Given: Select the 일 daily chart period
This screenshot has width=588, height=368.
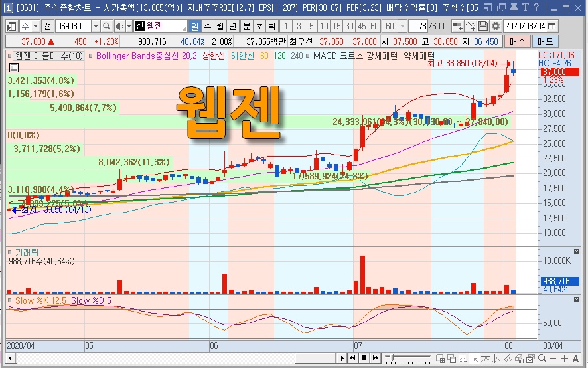Looking at the screenshot, I should 194,26.
